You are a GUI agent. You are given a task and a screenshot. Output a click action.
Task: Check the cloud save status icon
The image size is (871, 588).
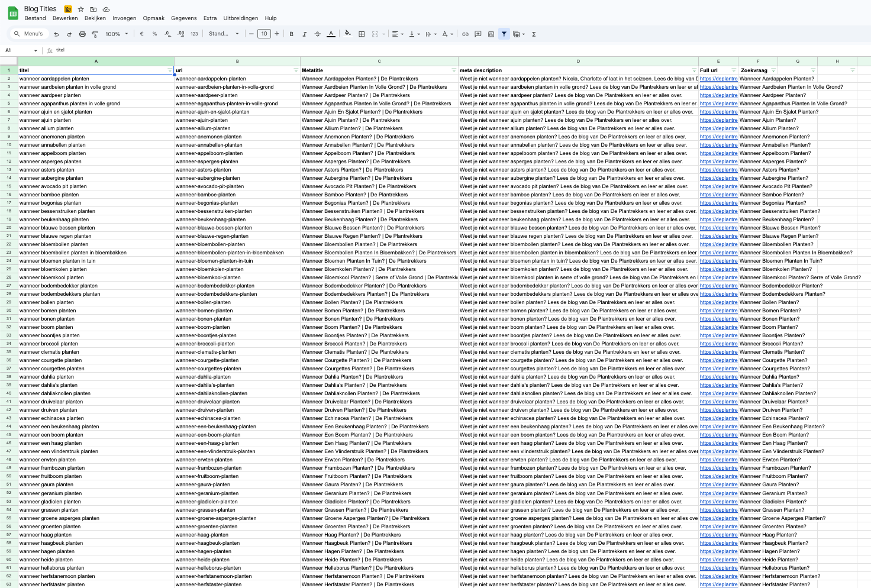click(x=106, y=9)
